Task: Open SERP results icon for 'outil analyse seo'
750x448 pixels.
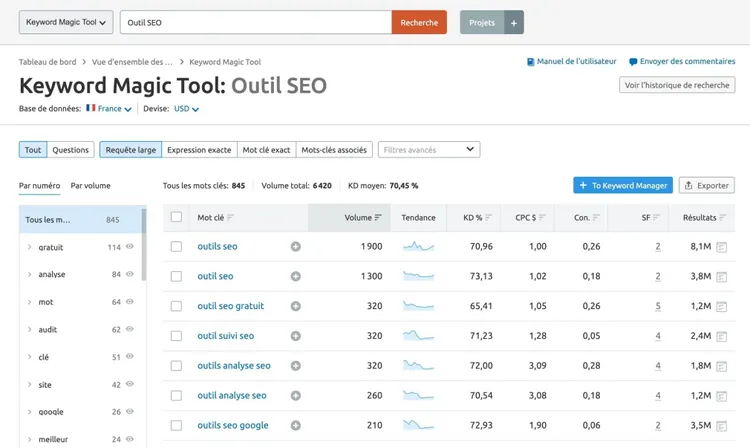Action: tap(722, 396)
